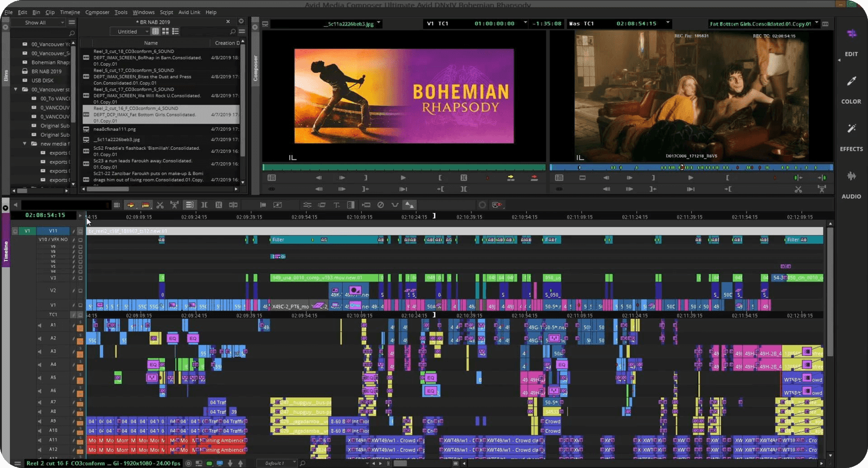Viewport: 868px width, 468px height.
Task: Toggle audio track A5 selector
Action: click(x=53, y=377)
